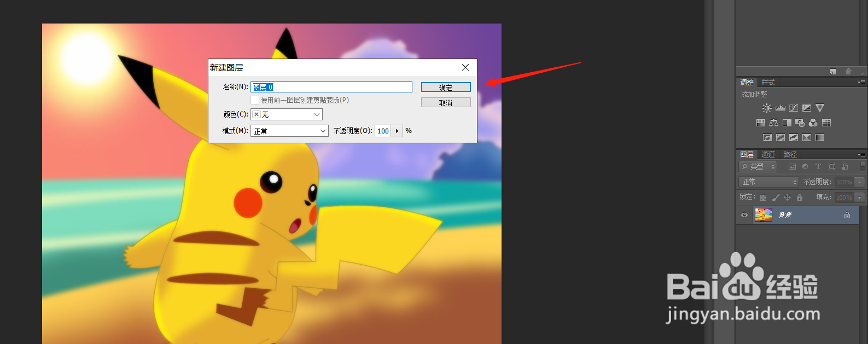868x344 pixels.
Task: Add a Selective Color adjustment
Action: 807,138
